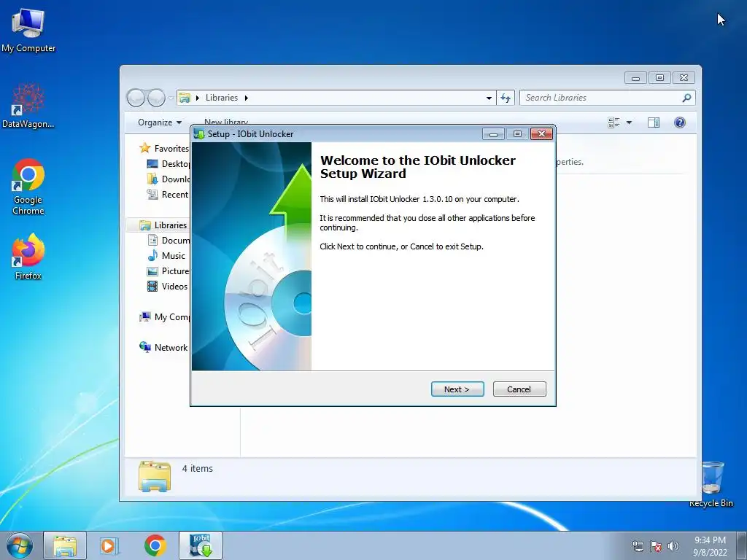The image size is (747, 560).
Task: Cancel the IObit Unlocker setup wizard
Action: point(519,389)
